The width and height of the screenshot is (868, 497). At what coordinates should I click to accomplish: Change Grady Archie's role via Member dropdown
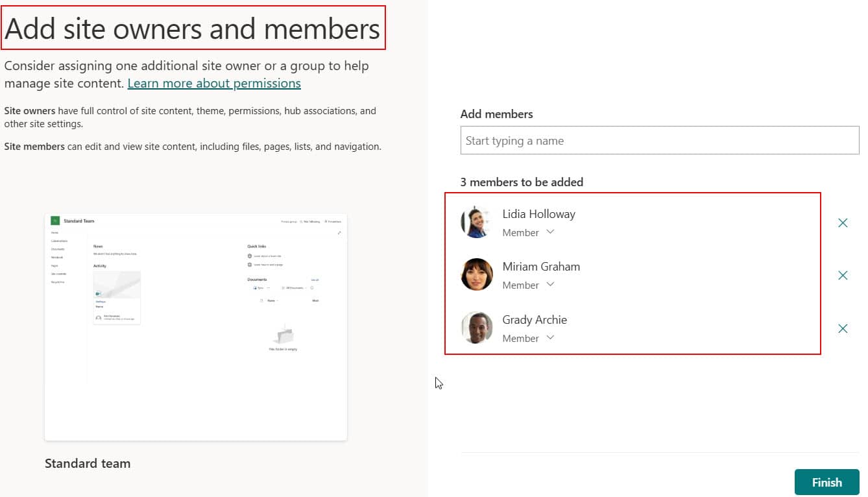pyautogui.click(x=528, y=338)
